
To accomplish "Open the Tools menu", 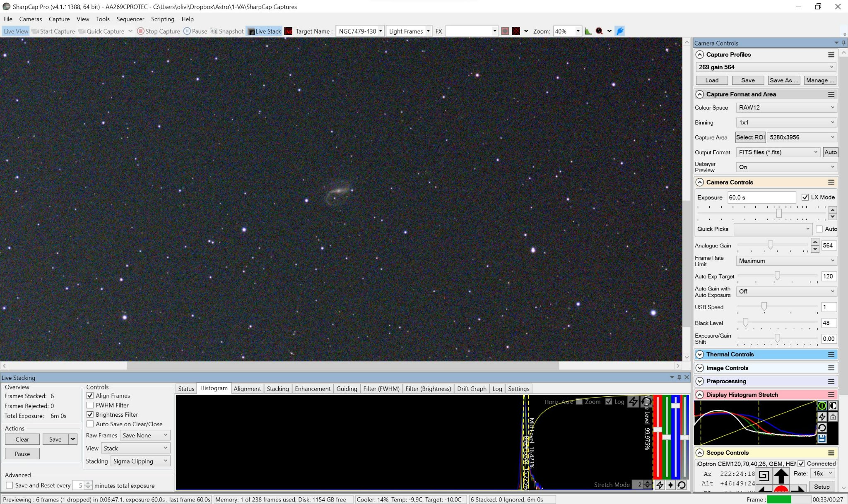I will 103,19.
